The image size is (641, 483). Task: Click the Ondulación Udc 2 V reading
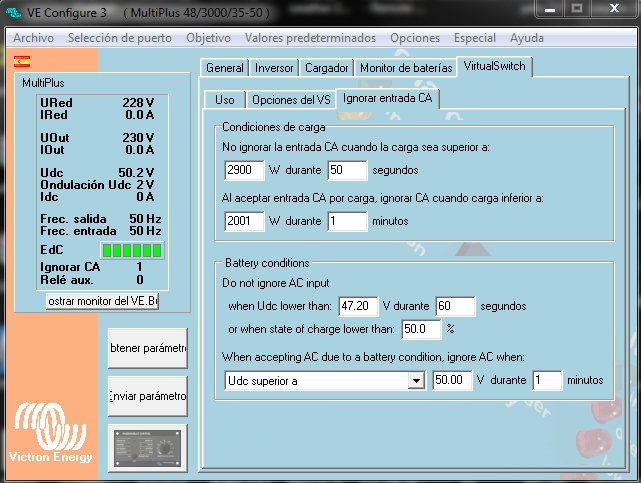(x=97, y=185)
